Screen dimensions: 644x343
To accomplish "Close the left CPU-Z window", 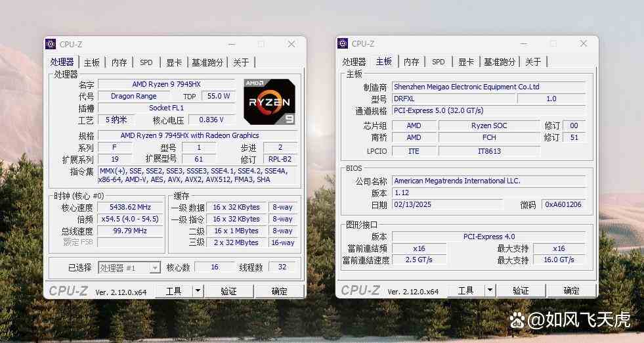I will [291, 44].
